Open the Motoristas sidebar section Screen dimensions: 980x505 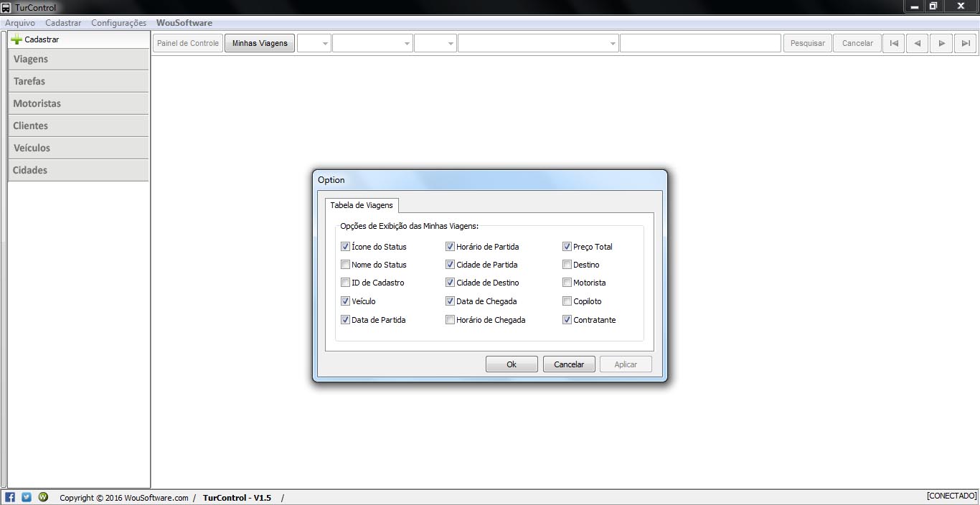78,103
